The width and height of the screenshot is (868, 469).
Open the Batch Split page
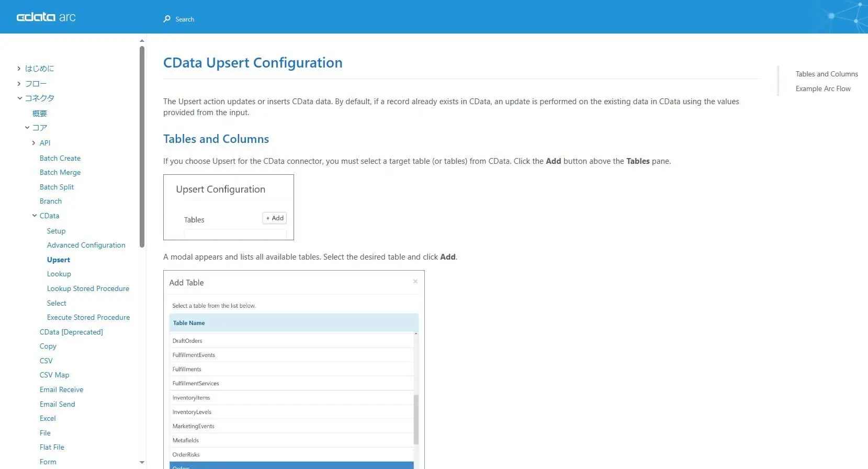(57, 187)
